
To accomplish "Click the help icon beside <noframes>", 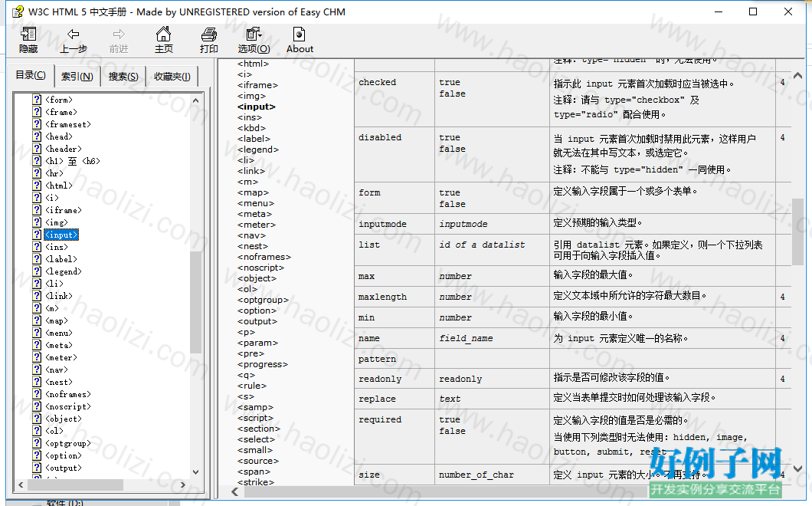I will pos(37,394).
